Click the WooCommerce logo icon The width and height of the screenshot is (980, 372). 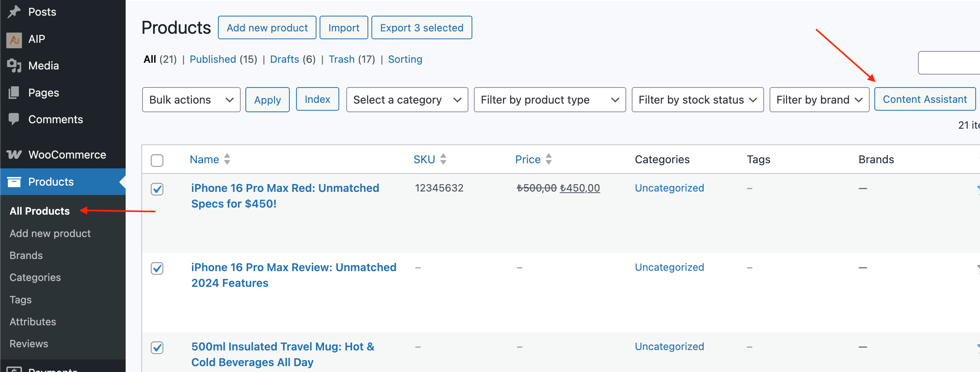click(14, 155)
